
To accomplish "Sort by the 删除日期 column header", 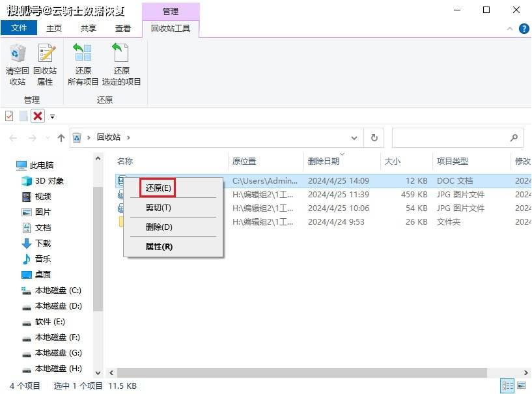I will [324, 162].
